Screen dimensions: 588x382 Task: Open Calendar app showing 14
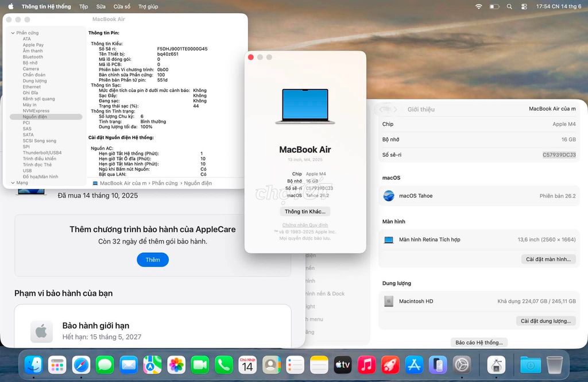[x=247, y=365]
